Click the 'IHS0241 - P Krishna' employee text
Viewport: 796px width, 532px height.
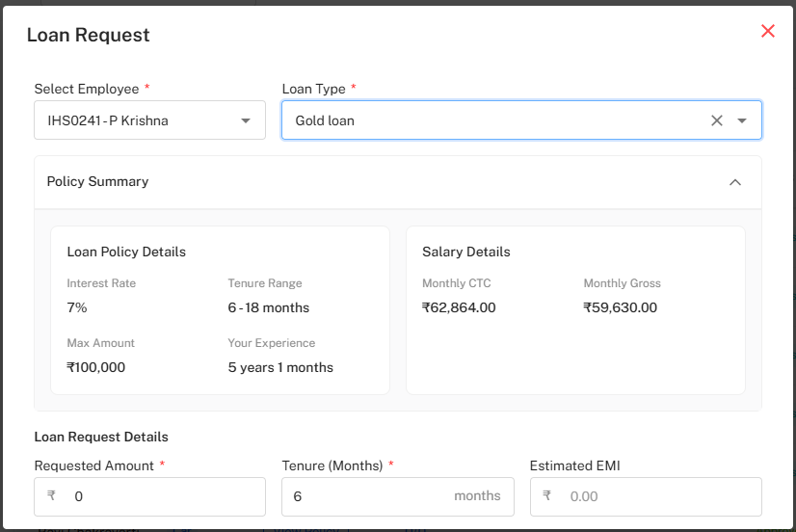click(x=108, y=120)
